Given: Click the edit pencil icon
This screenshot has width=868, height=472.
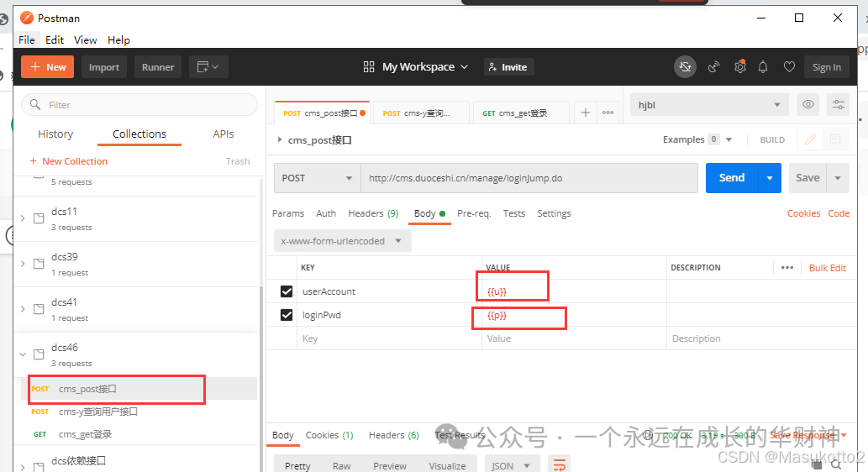Looking at the screenshot, I should point(810,139).
